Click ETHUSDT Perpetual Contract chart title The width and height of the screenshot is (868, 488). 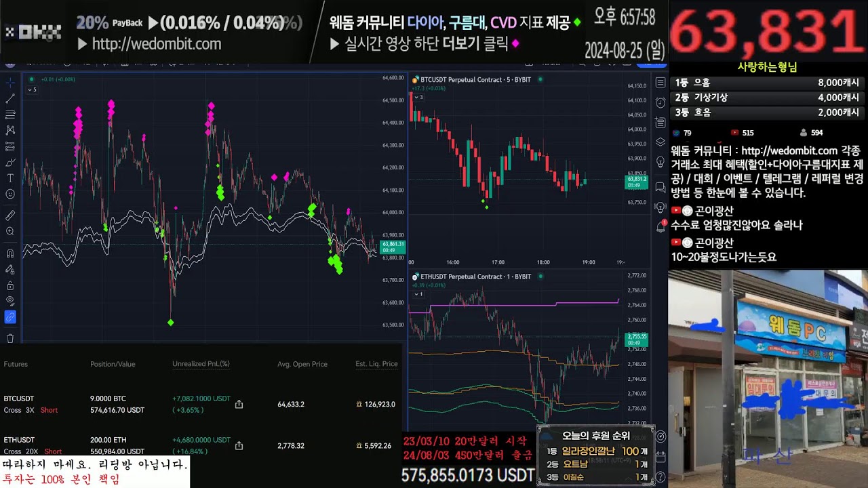475,277
